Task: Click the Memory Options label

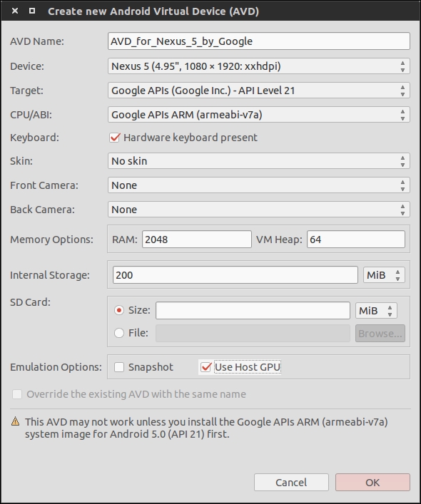Action: (51, 240)
